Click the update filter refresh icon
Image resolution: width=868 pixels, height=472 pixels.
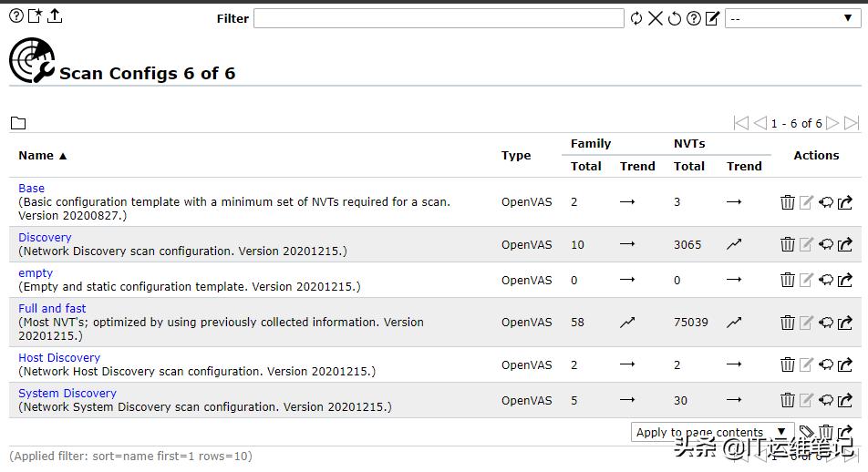tap(636, 18)
